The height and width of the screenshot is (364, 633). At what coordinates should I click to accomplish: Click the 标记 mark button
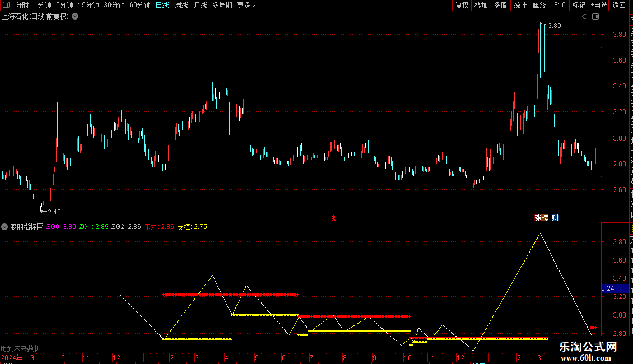(x=579, y=5)
